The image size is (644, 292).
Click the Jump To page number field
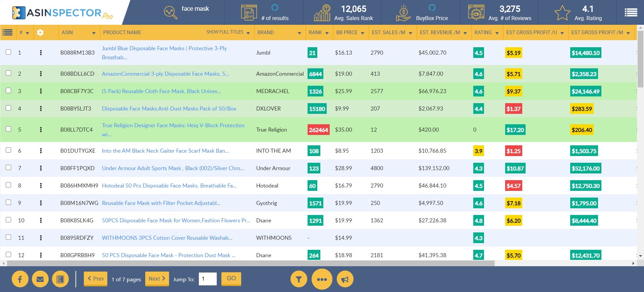click(x=208, y=279)
